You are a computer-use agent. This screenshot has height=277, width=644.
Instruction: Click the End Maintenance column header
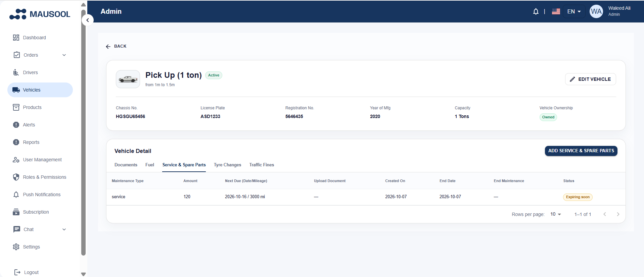pos(509,181)
